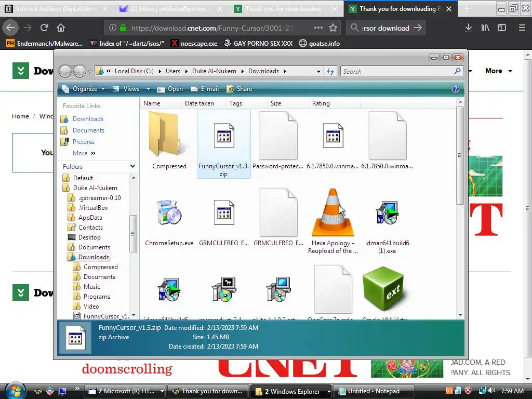The width and height of the screenshot is (532, 399).
Task: Click Explorer forward navigation button
Action: pyautogui.click(x=79, y=71)
